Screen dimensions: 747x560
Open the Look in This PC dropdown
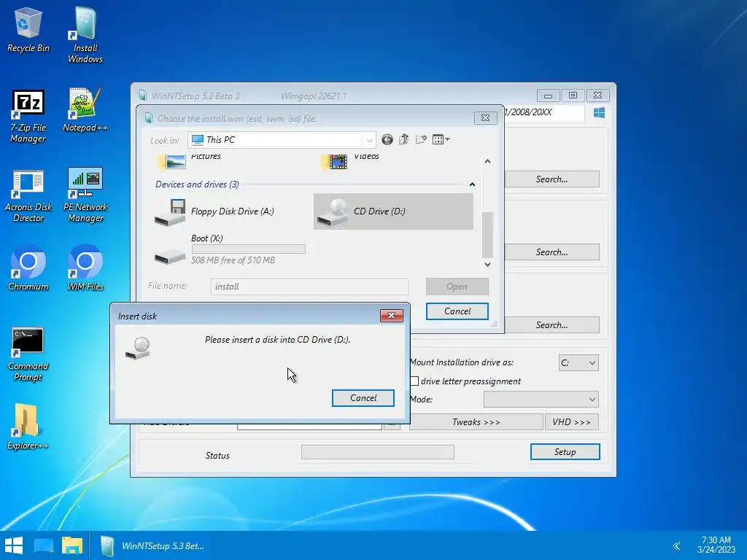pos(282,140)
